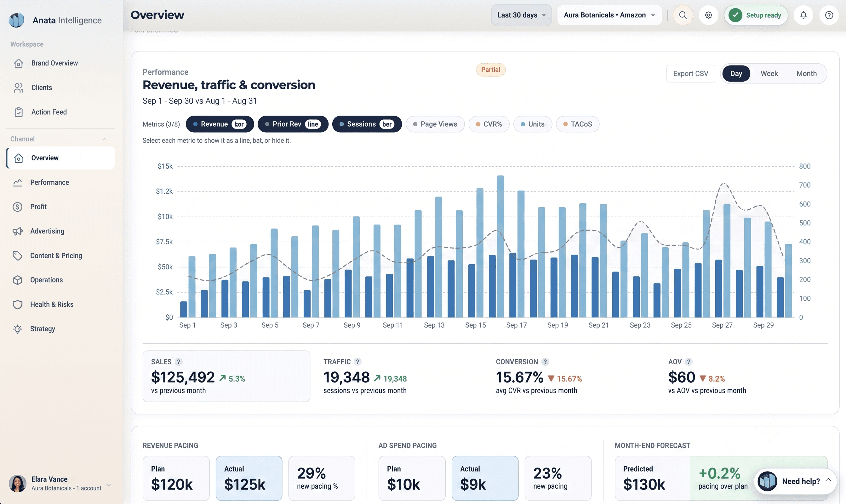Click the Ad Spend Pacing Actual $9k card
This screenshot has width=846, height=504.
(x=485, y=478)
